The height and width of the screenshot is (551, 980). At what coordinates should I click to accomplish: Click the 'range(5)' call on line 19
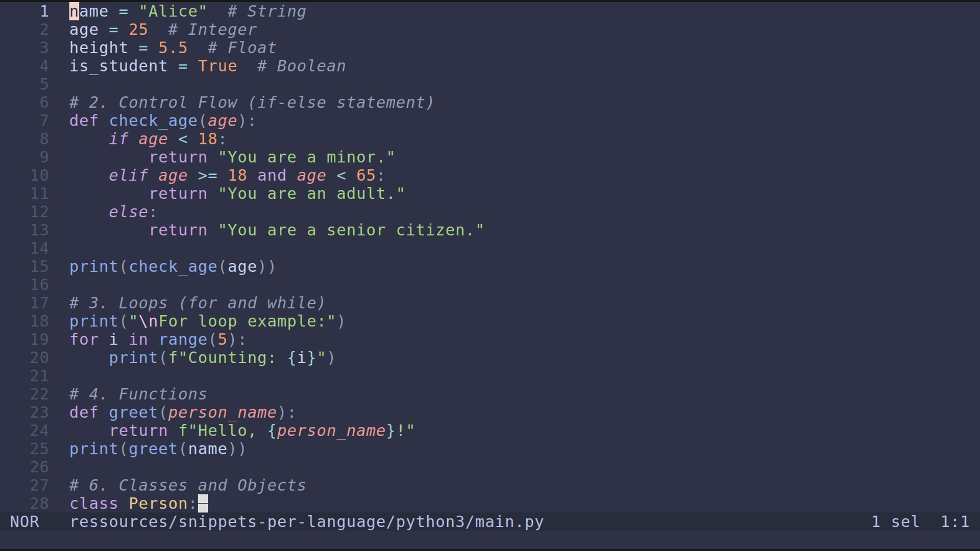click(198, 339)
